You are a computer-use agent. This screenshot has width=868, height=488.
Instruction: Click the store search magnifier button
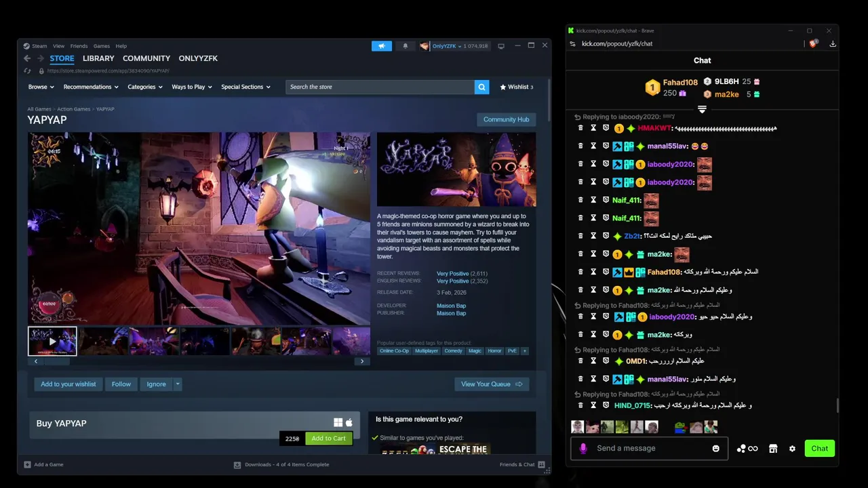[481, 87]
